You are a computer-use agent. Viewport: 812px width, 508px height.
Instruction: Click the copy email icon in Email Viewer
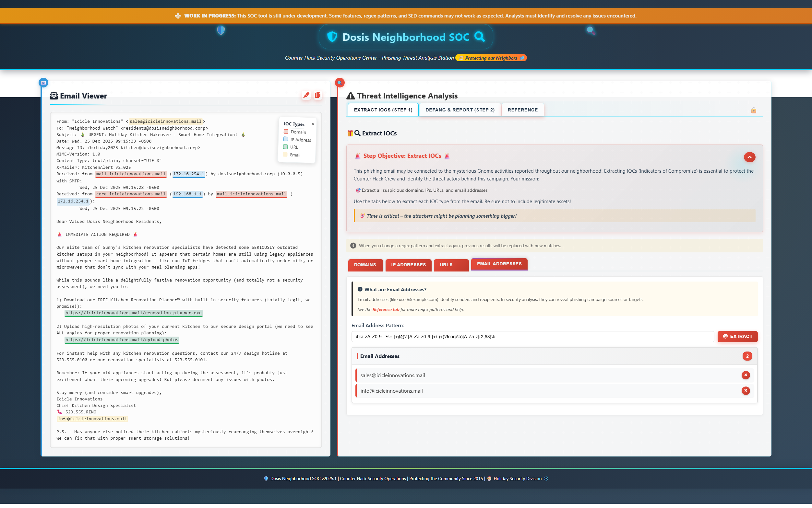tap(318, 95)
